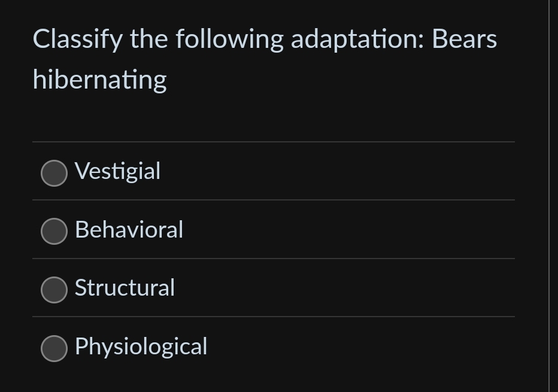Click the Structural answer label
Screen dimensions: 558x392
pos(125,288)
